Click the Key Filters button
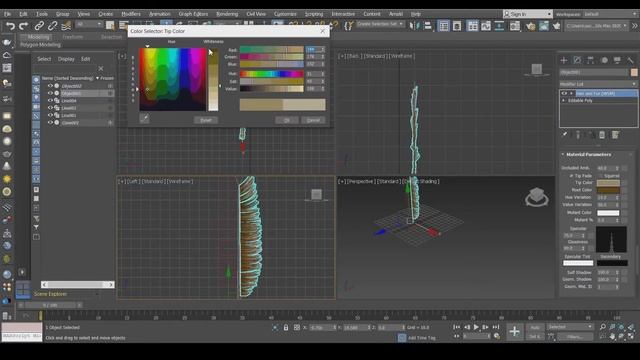The image size is (640, 360). coord(575,337)
